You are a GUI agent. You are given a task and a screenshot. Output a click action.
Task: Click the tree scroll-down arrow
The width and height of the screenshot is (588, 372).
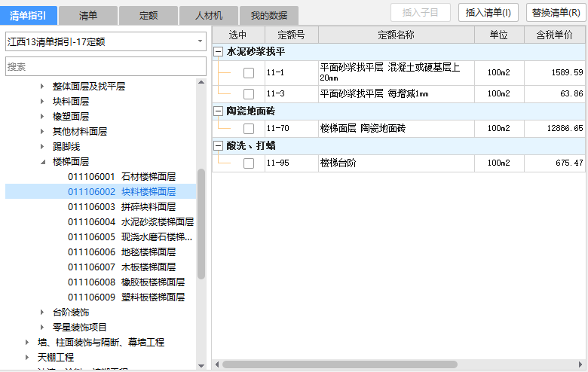point(201,366)
